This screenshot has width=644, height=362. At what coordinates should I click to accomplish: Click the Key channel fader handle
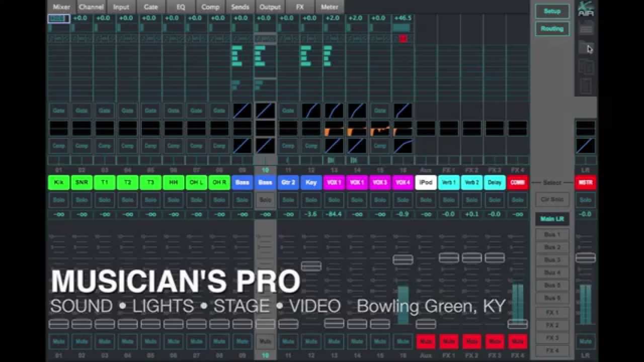(x=311, y=266)
